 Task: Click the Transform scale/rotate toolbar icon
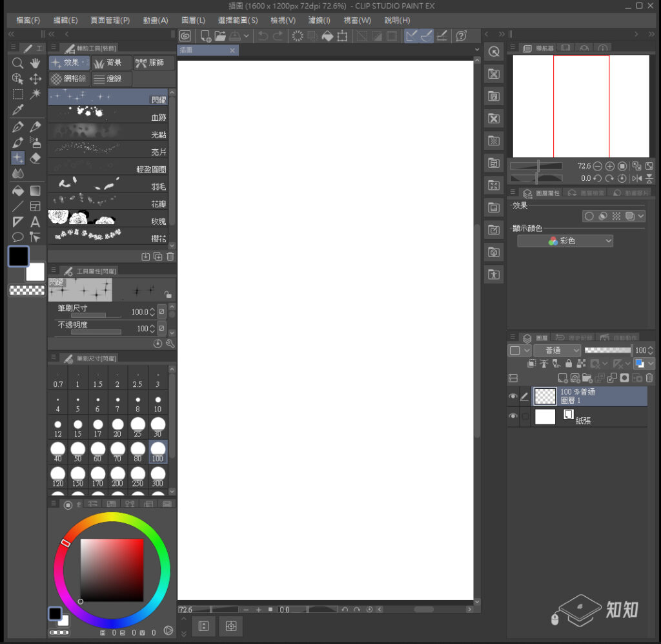pos(342,36)
